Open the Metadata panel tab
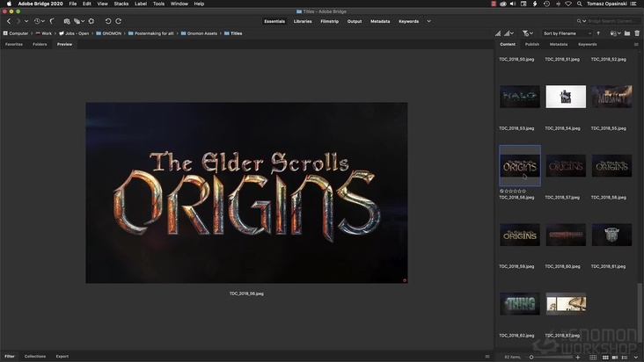Screen dimensions: 644x362 click(559, 44)
